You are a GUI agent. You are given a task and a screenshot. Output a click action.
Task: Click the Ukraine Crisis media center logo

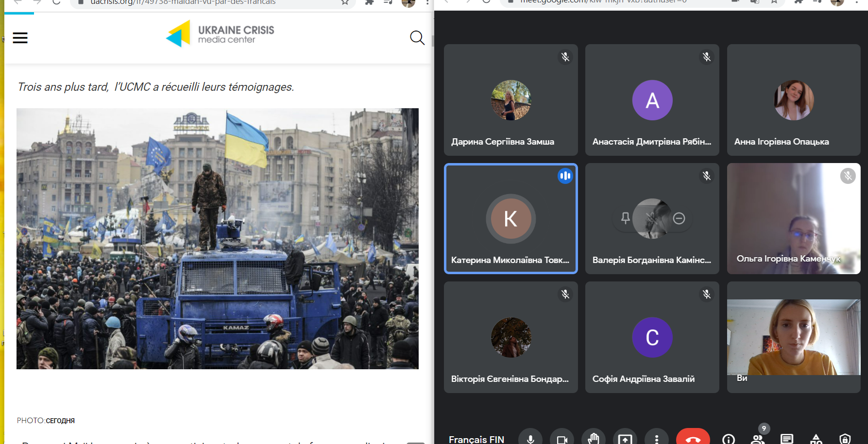(x=220, y=34)
